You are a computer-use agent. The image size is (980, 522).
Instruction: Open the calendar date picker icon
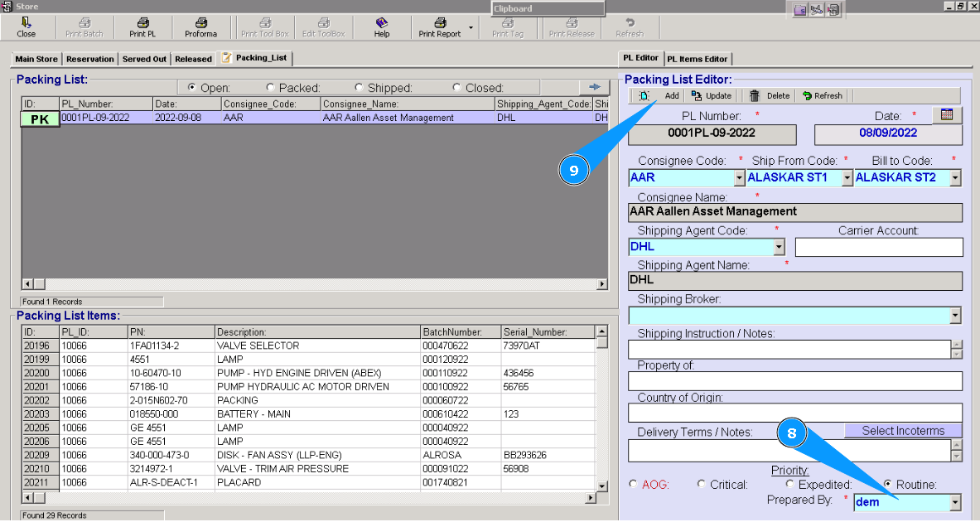pyautogui.click(x=947, y=115)
